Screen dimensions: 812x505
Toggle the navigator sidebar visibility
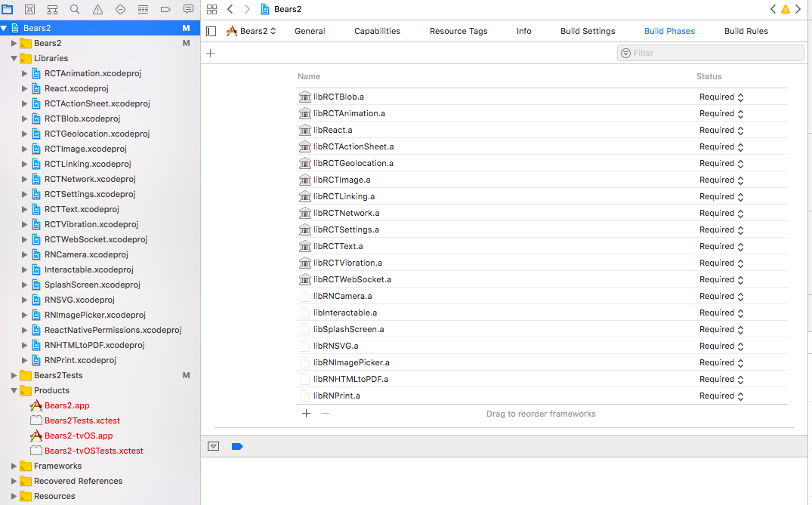[x=212, y=31]
